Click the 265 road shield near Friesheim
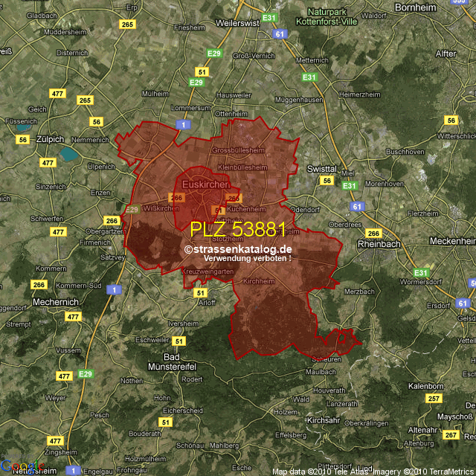476x476 pixels. click(128, 25)
